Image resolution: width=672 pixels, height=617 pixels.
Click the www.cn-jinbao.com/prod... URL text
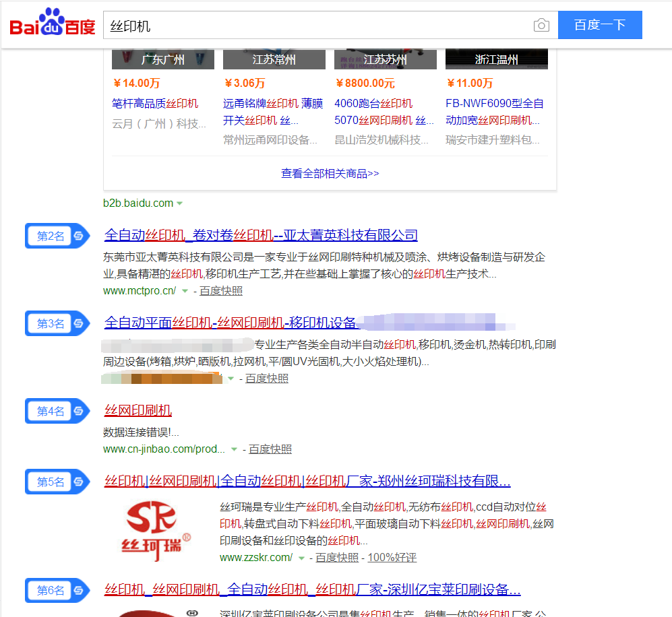pos(164,449)
